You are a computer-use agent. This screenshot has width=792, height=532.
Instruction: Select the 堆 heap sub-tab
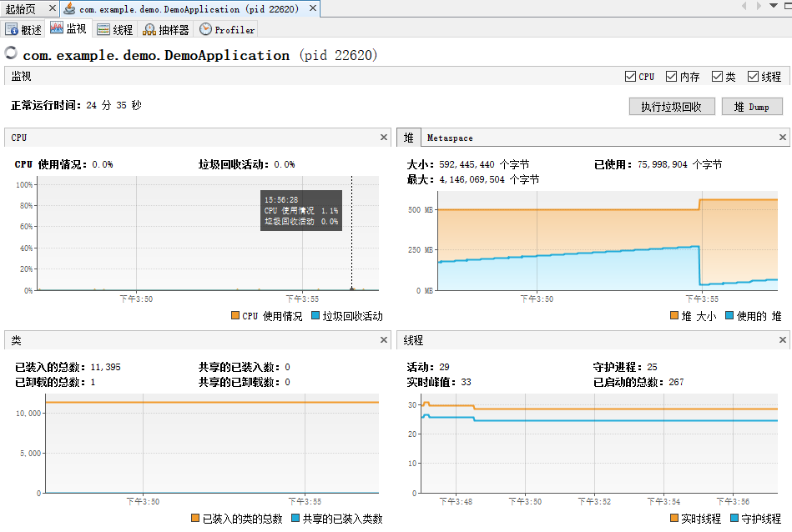(x=408, y=138)
